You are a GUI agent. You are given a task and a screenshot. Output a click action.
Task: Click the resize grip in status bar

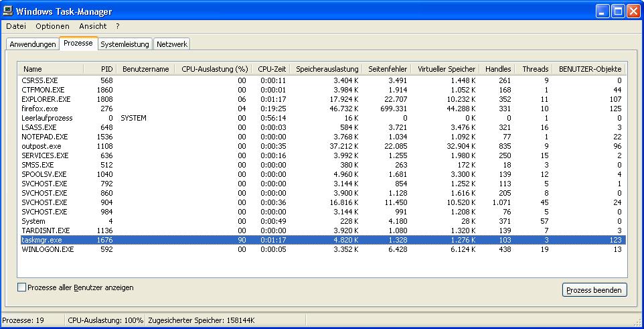tap(637, 322)
